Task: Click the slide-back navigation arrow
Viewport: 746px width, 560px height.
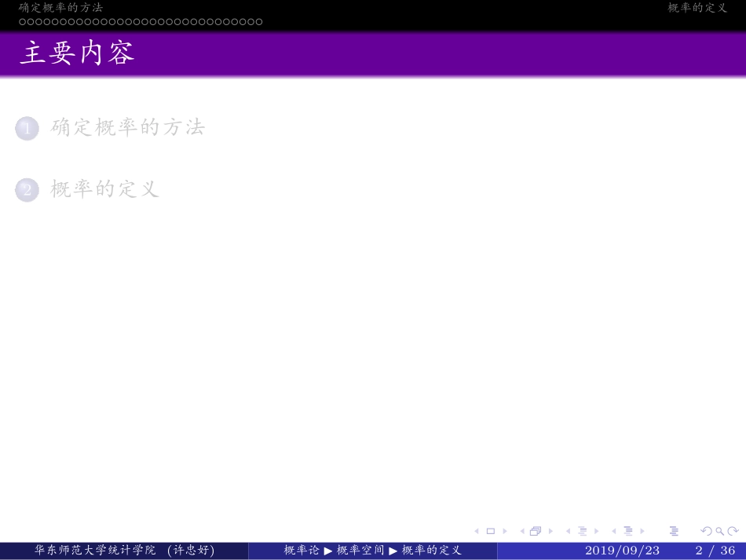Action: [x=477, y=531]
